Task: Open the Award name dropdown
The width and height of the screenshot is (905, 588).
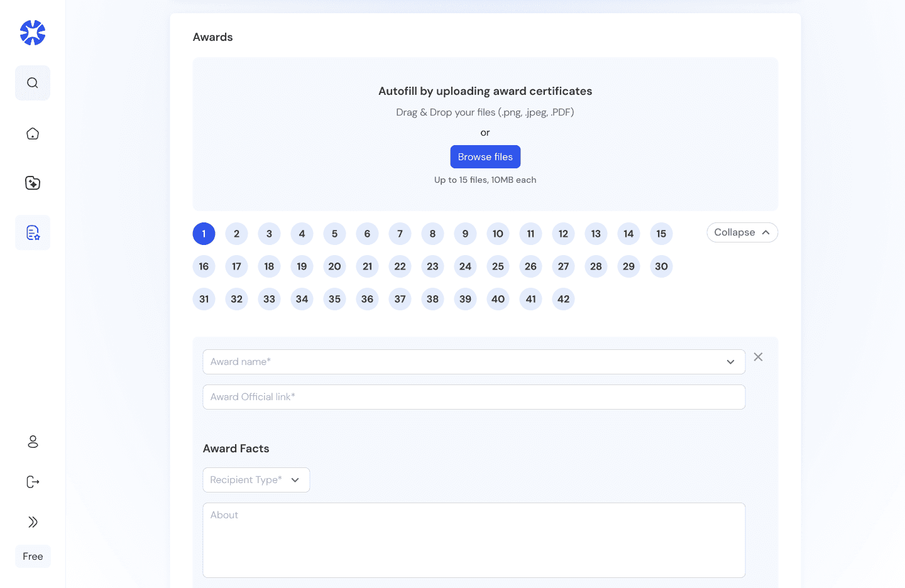Action: pyautogui.click(x=474, y=362)
